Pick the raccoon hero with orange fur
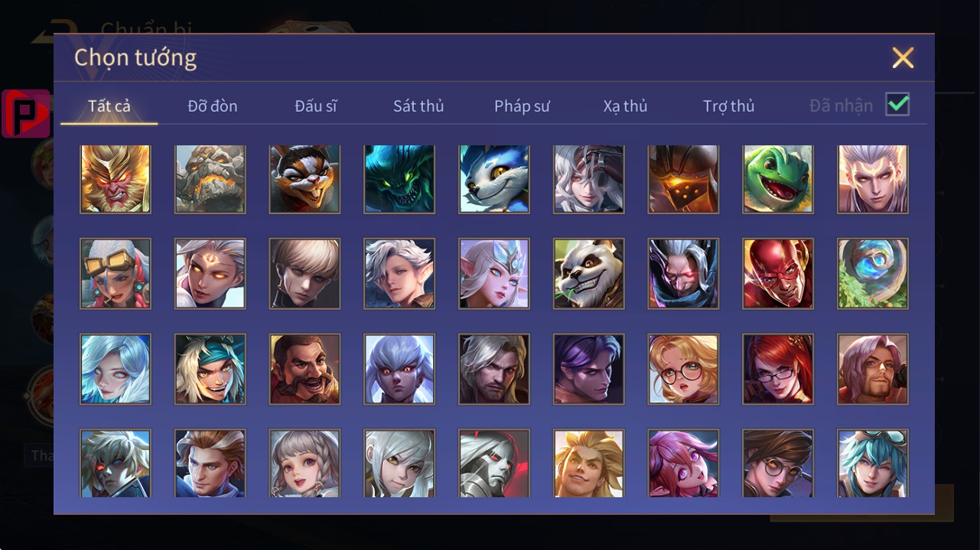Screen dimensions: 980x550 point(304,179)
